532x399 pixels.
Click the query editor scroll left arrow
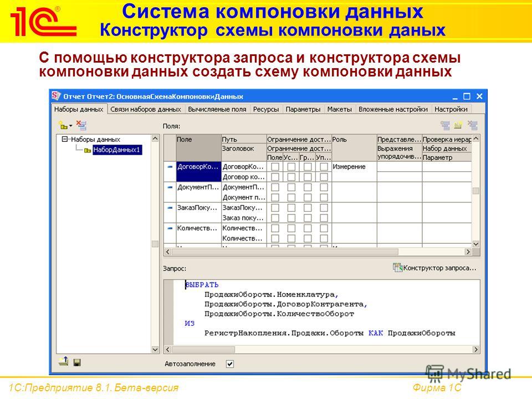[x=167, y=349]
